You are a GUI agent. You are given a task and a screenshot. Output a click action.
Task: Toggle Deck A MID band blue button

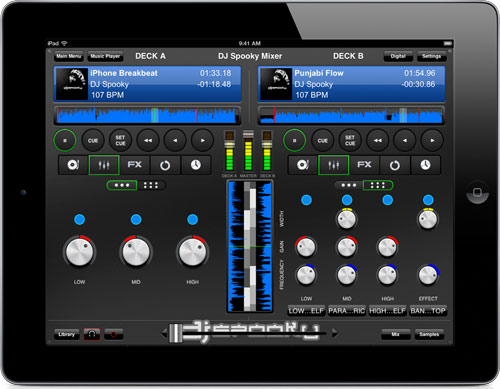click(x=136, y=219)
